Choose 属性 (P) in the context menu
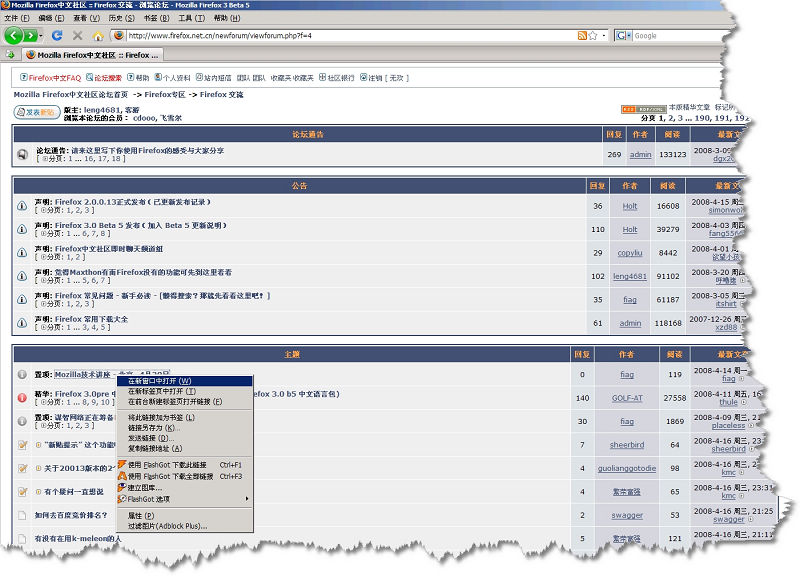The height and width of the screenshot is (576, 800). click(x=185, y=516)
